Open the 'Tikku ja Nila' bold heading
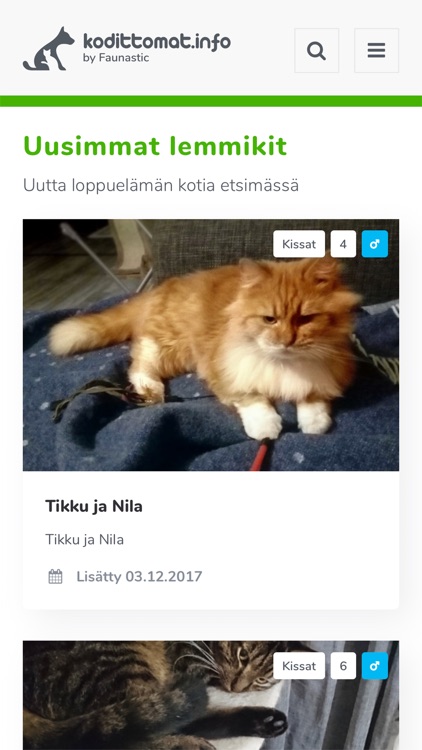The image size is (422, 750). [94, 506]
